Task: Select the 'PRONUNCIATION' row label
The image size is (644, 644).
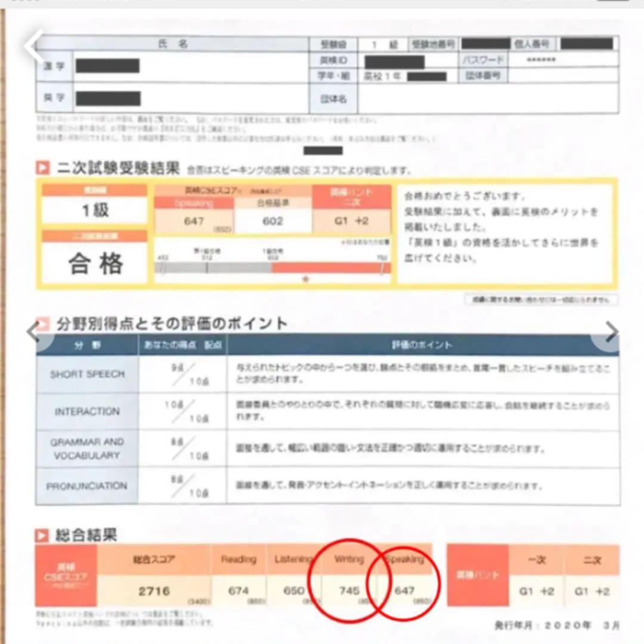Action: pos(86,487)
